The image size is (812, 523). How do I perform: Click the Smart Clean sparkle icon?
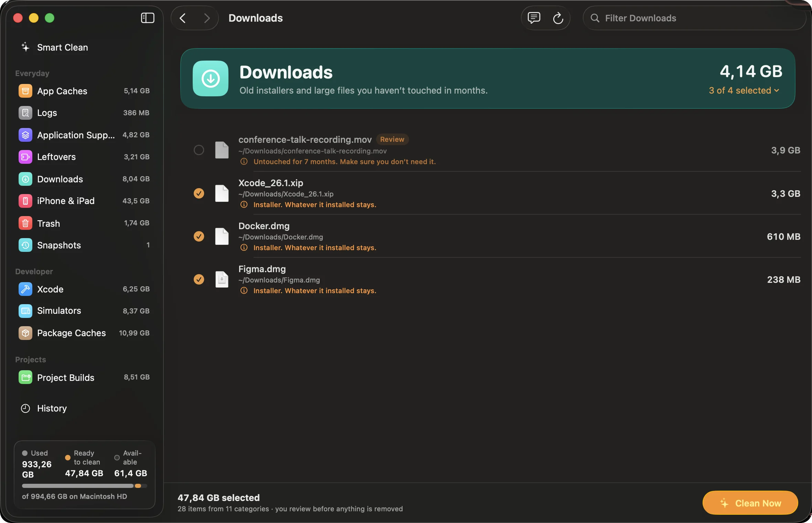25,47
